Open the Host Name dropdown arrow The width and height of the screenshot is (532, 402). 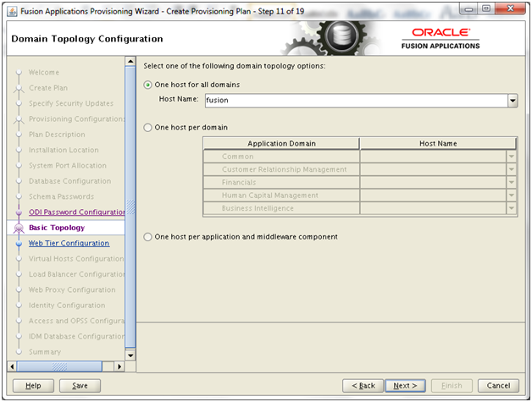(x=513, y=101)
